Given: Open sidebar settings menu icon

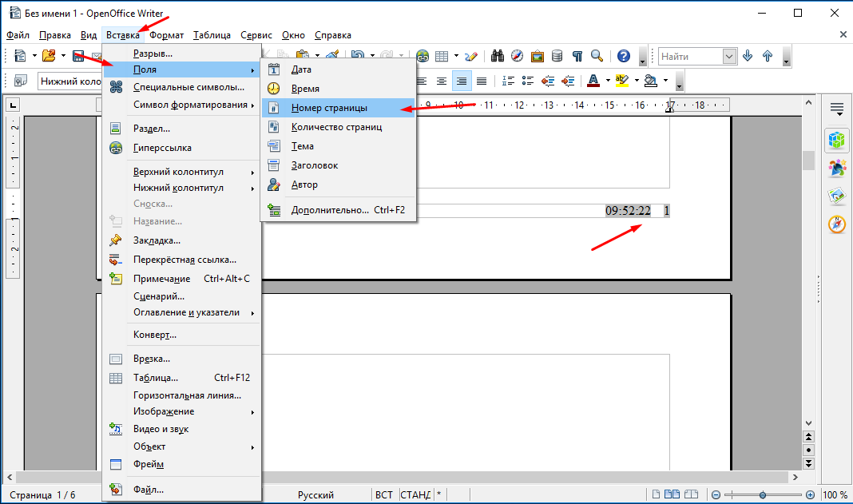Looking at the screenshot, I should pyautogui.click(x=837, y=109).
